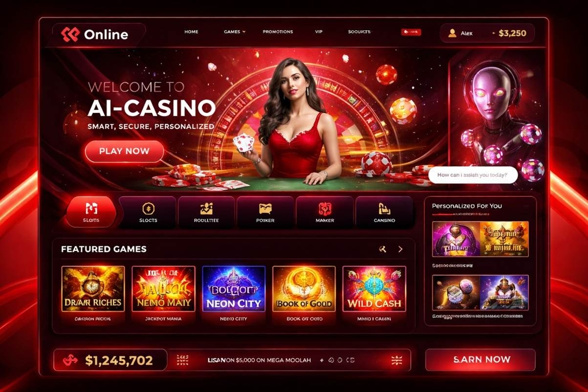Open the Promotions menu item
Image resolution: width=588 pixels, height=392 pixels.
(278, 32)
